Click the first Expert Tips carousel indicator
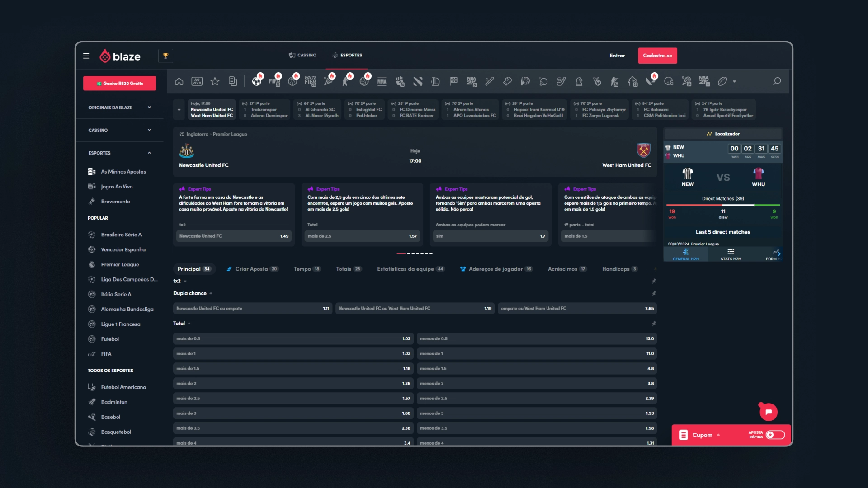Screen dimensions: 868x488 [401, 253]
